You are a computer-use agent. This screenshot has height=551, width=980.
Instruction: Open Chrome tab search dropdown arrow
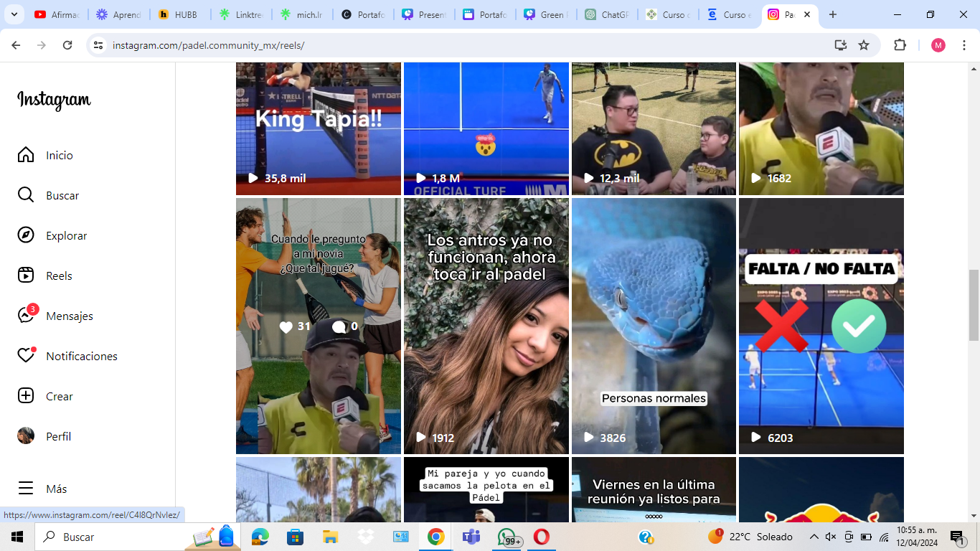14,14
